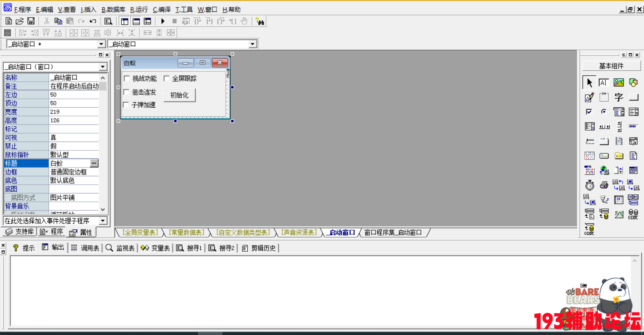Open the C.编译 menu

click(162, 9)
